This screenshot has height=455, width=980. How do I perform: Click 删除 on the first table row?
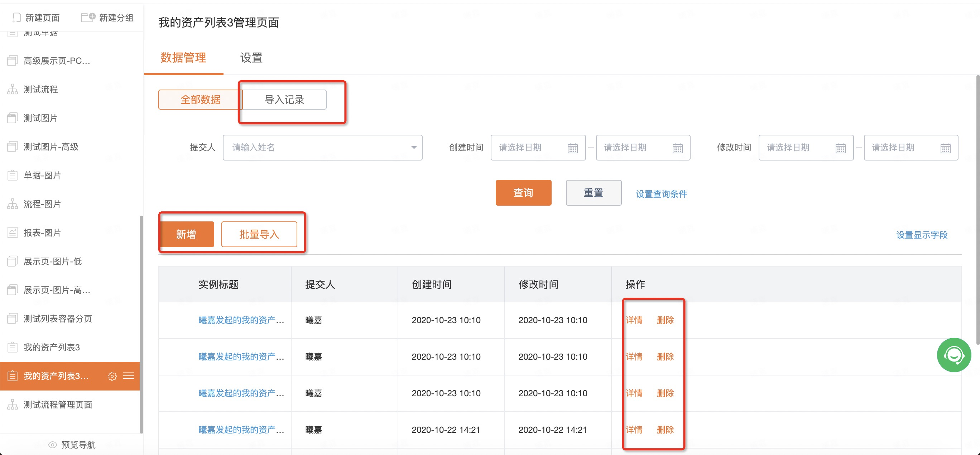coord(665,320)
